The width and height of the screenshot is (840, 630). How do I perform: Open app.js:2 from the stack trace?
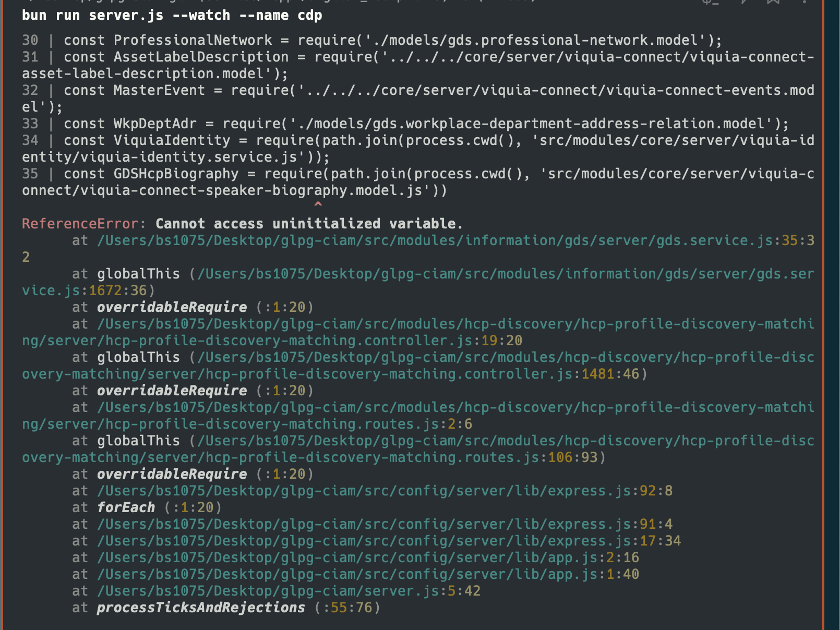344,557
